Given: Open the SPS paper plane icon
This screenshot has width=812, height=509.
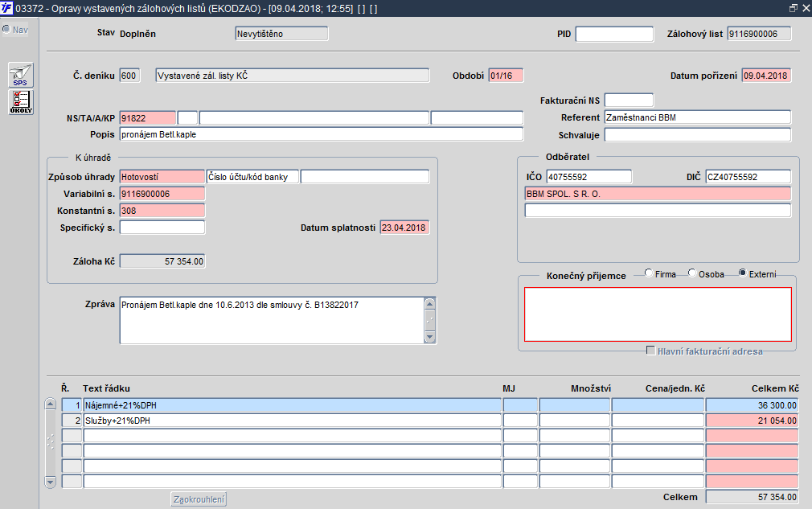Looking at the screenshot, I should [21, 75].
